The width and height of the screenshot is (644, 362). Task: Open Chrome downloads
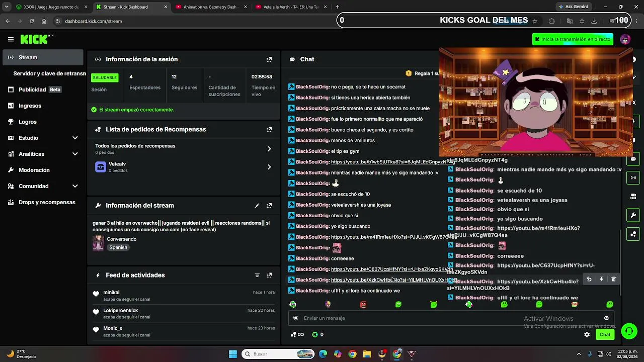coord(594,21)
